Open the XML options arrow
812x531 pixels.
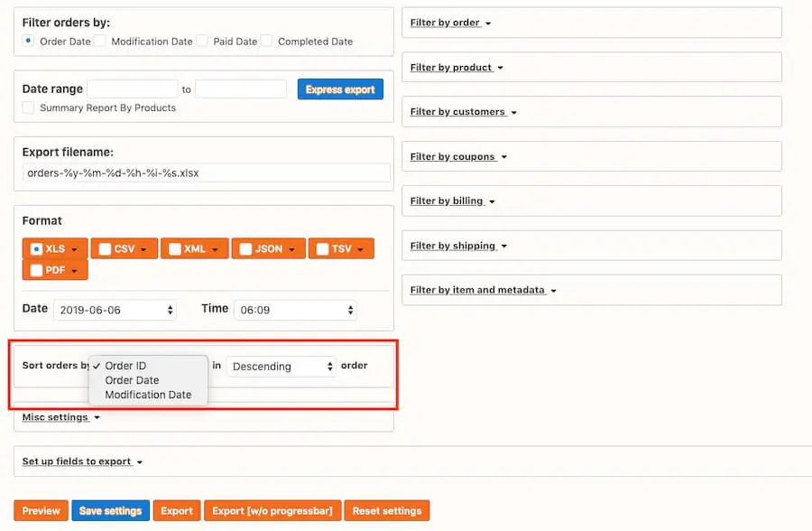[x=215, y=250]
